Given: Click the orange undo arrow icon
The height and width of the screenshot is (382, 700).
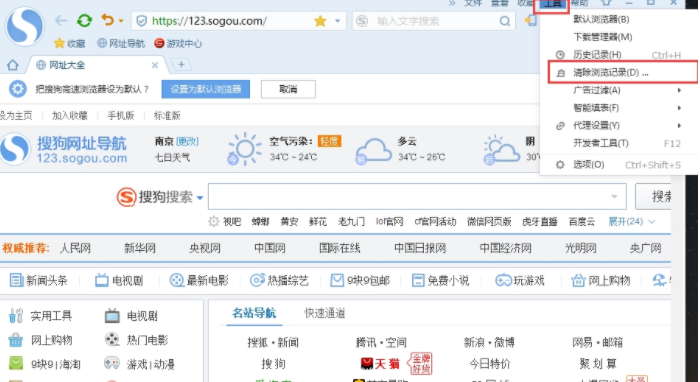Looking at the screenshot, I should pyautogui.click(x=108, y=20).
